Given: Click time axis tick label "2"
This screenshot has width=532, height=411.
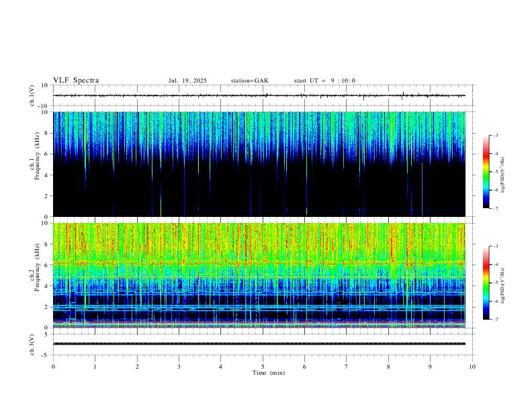Looking at the screenshot, I should (137, 367).
